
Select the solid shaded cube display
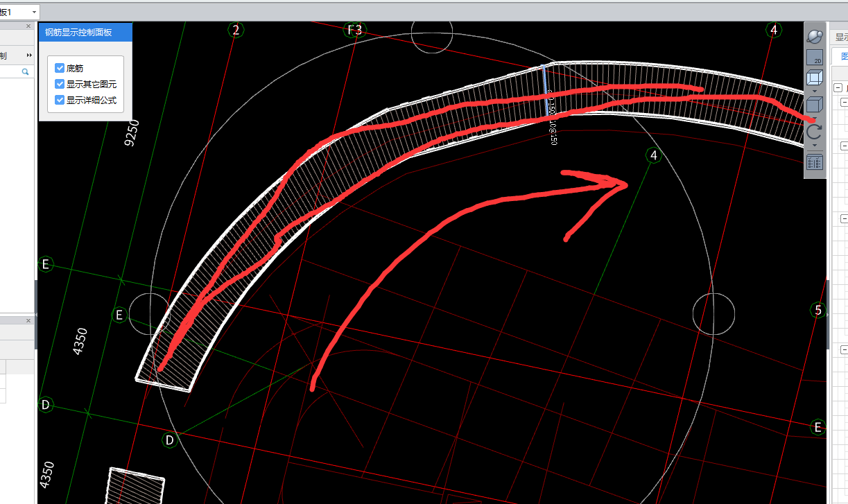pos(815,105)
